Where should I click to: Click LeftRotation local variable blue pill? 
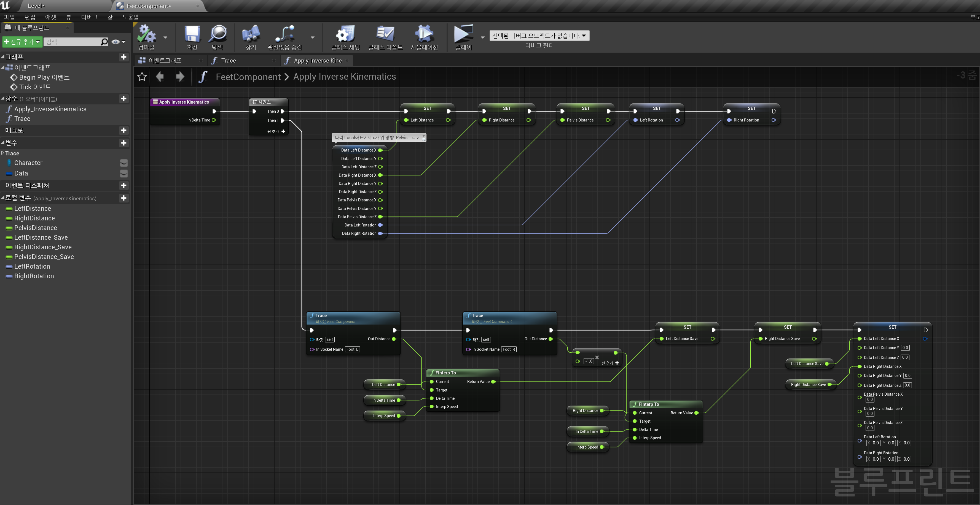coord(9,267)
